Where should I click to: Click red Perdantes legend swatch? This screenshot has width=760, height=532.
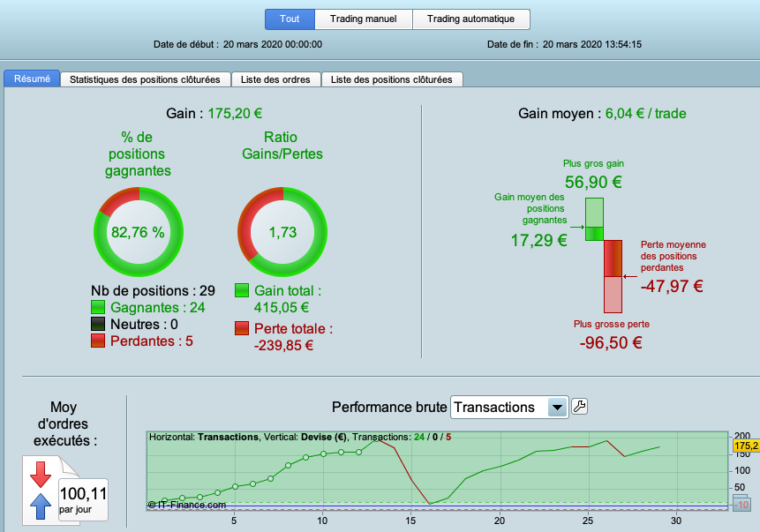click(98, 341)
